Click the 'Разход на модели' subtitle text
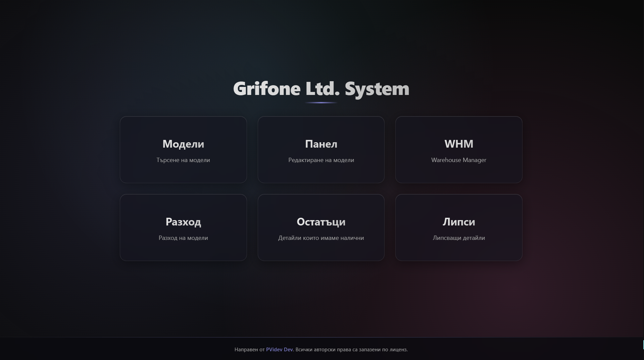This screenshot has height=360, width=644. [183, 238]
